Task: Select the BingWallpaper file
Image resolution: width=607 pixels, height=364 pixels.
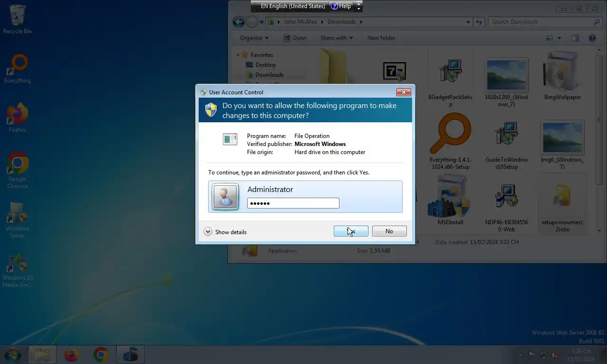Action: [x=562, y=76]
